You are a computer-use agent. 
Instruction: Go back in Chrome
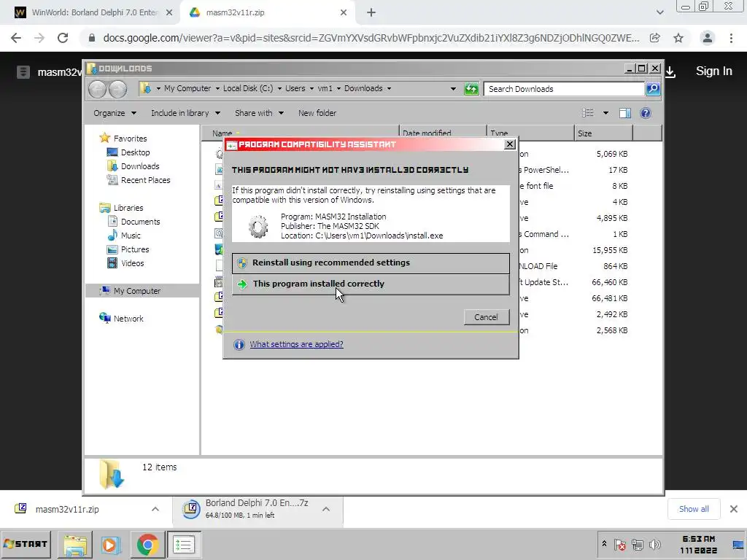tap(16, 38)
